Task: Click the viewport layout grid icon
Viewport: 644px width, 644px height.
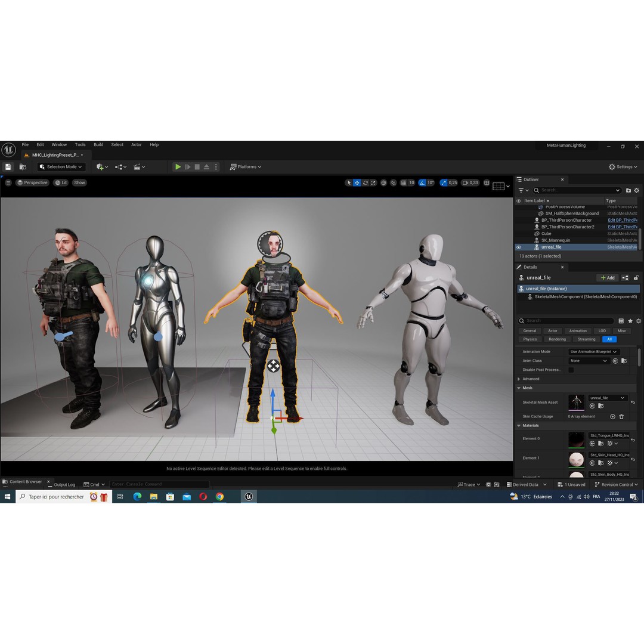Action: (487, 183)
